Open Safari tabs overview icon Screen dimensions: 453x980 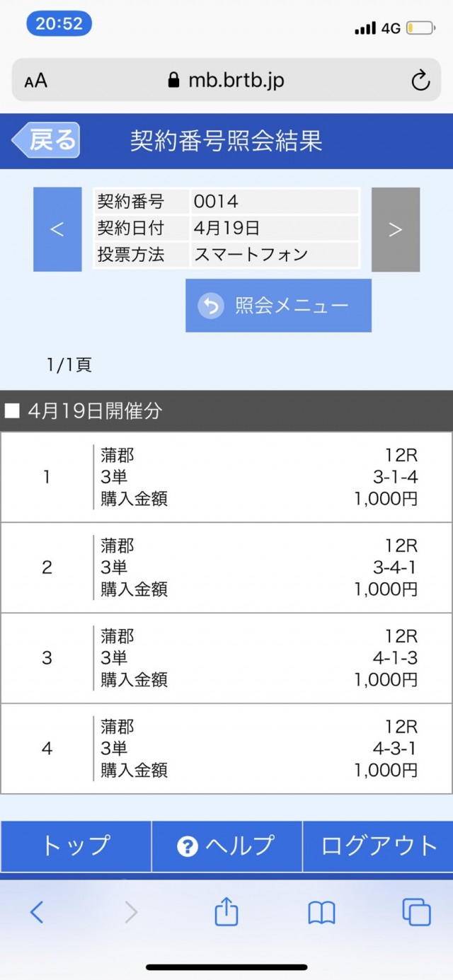415,912
